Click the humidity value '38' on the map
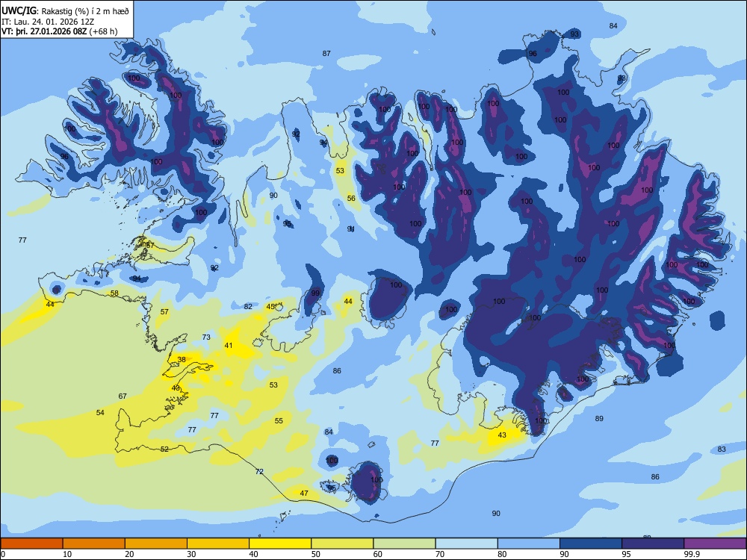Image resolution: width=747 pixels, height=560 pixels. pos(182,360)
